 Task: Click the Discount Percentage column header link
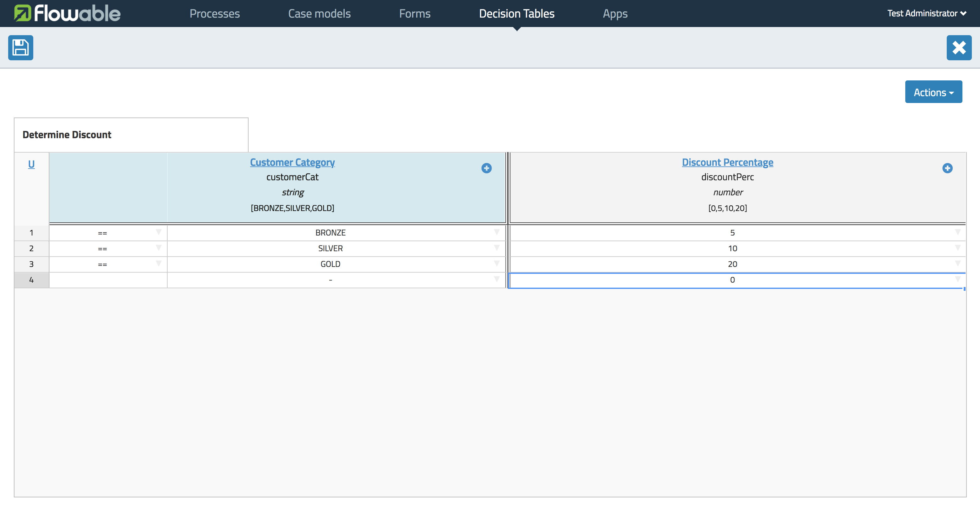727,161
